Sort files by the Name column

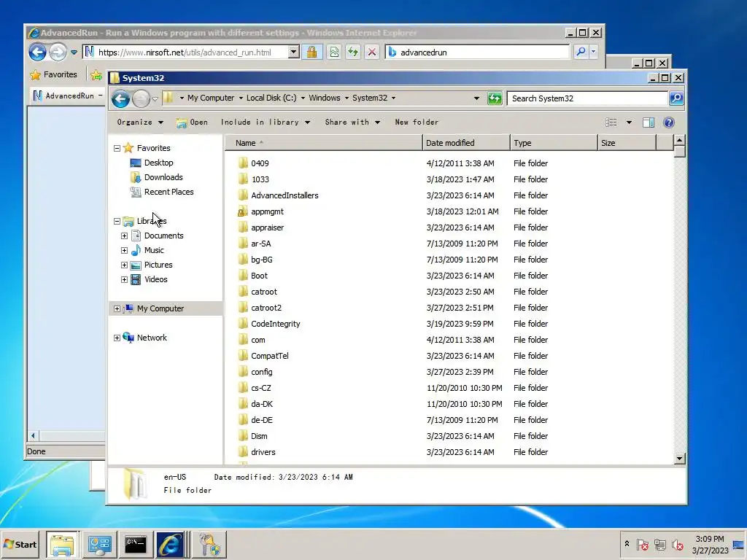tap(323, 143)
